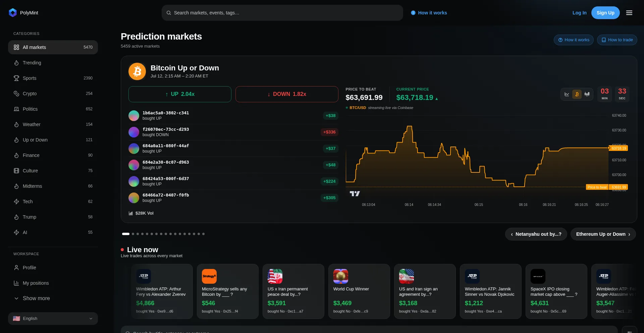Click the Bitcoin Up or Down title

click(185, 68)
